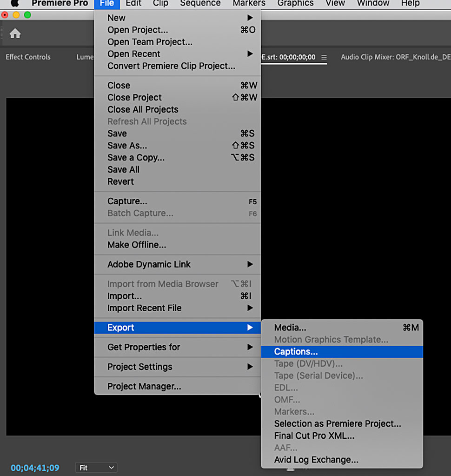Viewport: 451px width, 476px height.
Task: Choose Open Project...
Action: tap(178, 30)
